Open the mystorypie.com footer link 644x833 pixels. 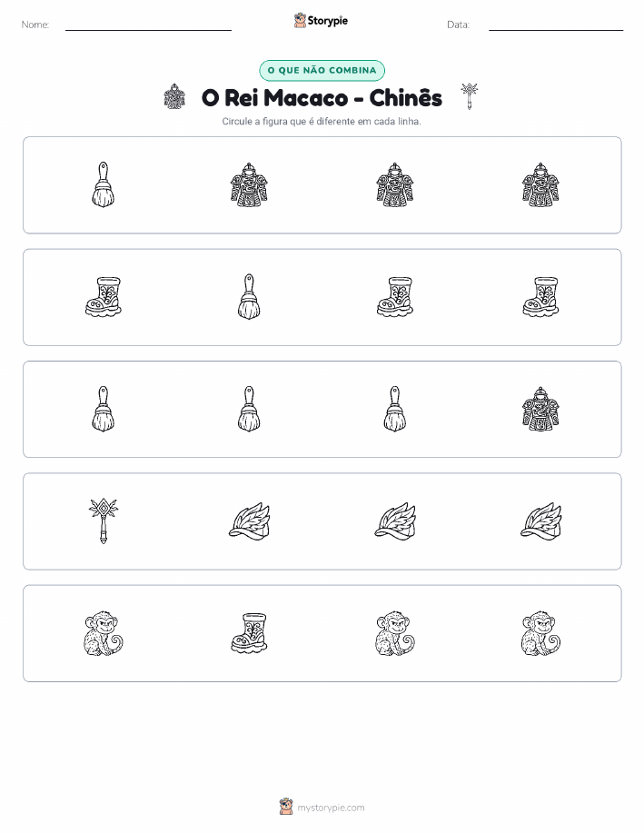(331, 808)
